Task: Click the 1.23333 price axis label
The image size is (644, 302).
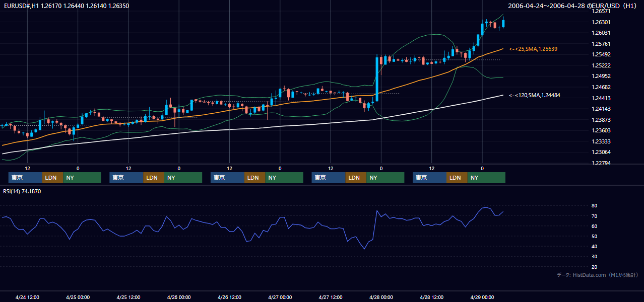Action: (601, 141)
